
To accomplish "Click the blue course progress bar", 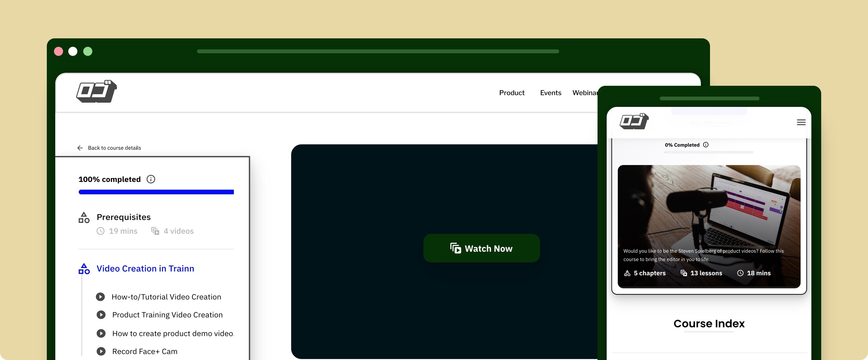I will (156, 192).
